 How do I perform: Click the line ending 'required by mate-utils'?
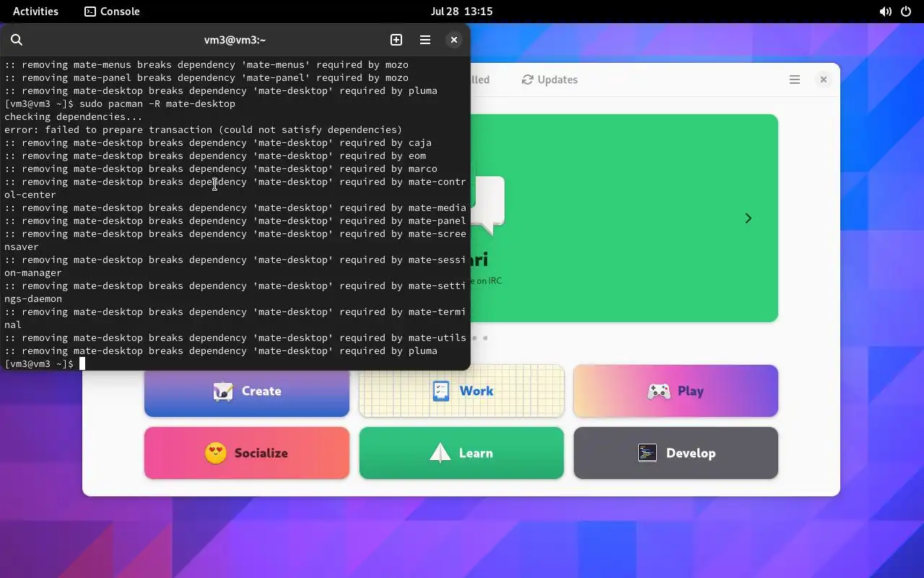235,337
